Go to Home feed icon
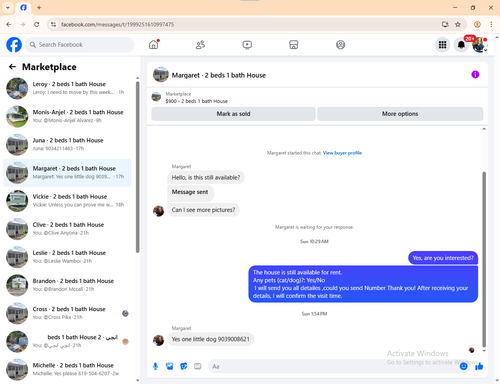Screen dimensions: 500x384 tap(154, 45)
